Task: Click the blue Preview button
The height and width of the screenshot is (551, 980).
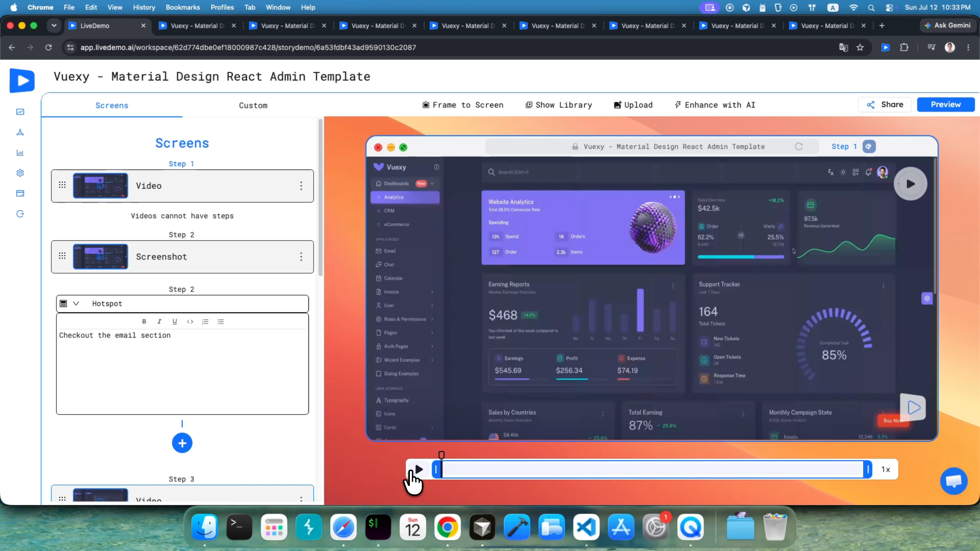Action: pos(946,105)
